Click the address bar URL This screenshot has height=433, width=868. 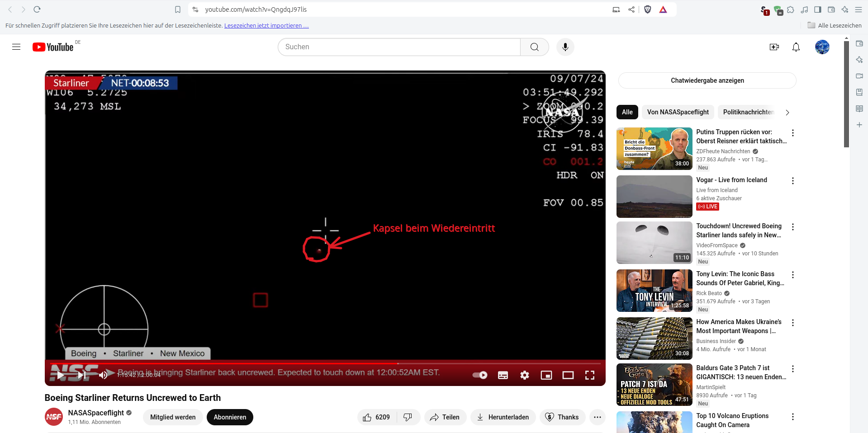point(256,9)
